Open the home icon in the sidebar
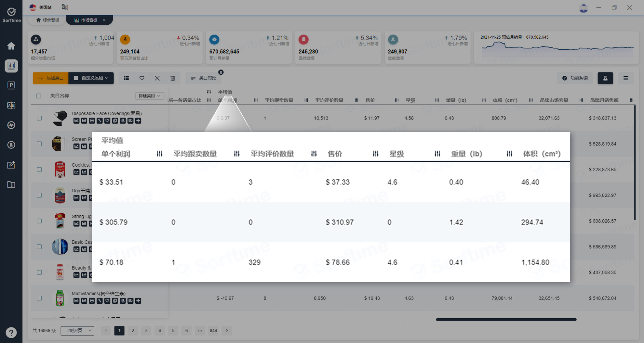The height and width of the screenshot is (343, 644). coord(11,46)
